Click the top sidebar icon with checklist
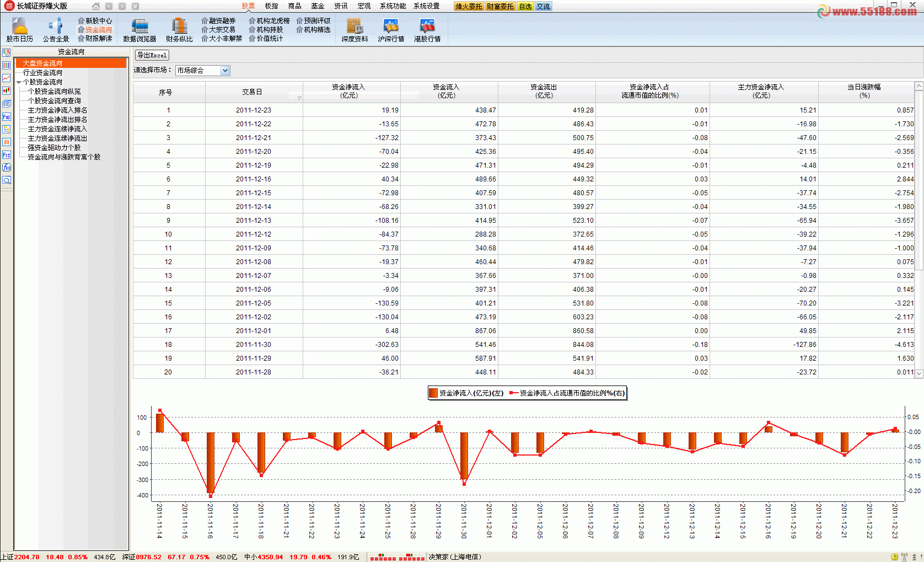The width and height of the screenshot is (924, 562). (x=7, y=52)
